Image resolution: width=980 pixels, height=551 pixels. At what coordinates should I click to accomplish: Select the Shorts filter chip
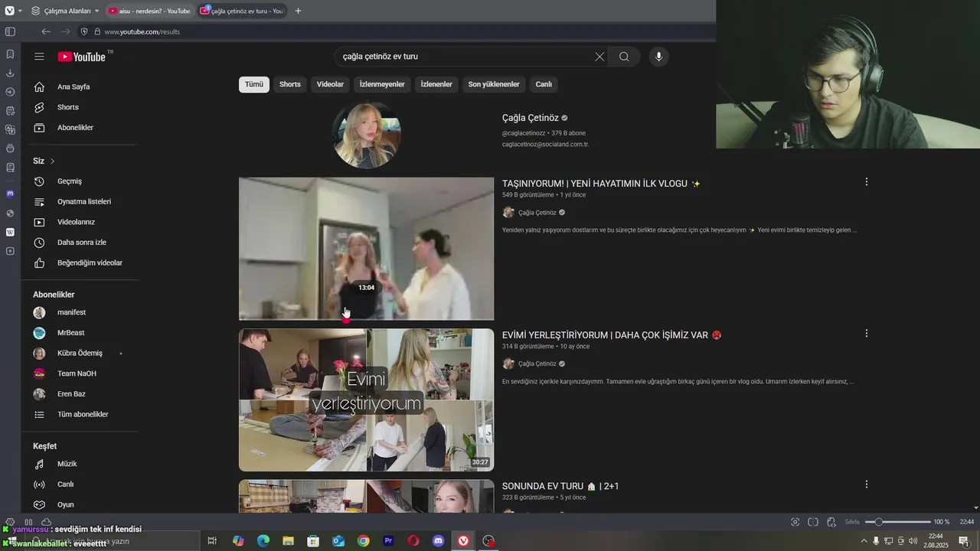290,84
